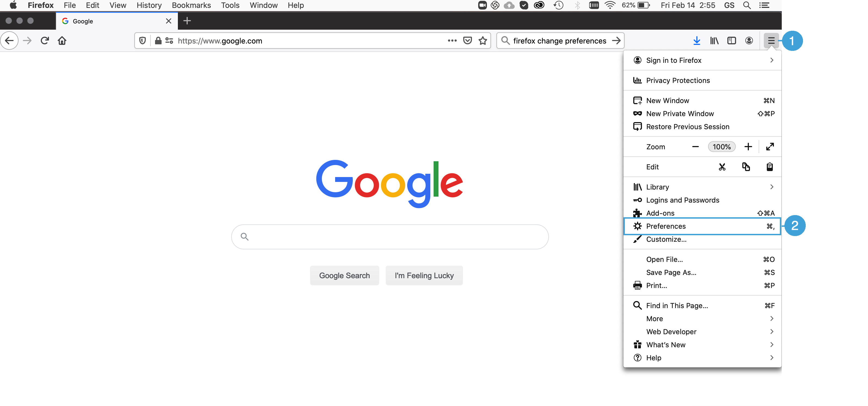Open the File menu
Image resolution: width=868 pixels, height=406 pixels.
click(70, 5)
